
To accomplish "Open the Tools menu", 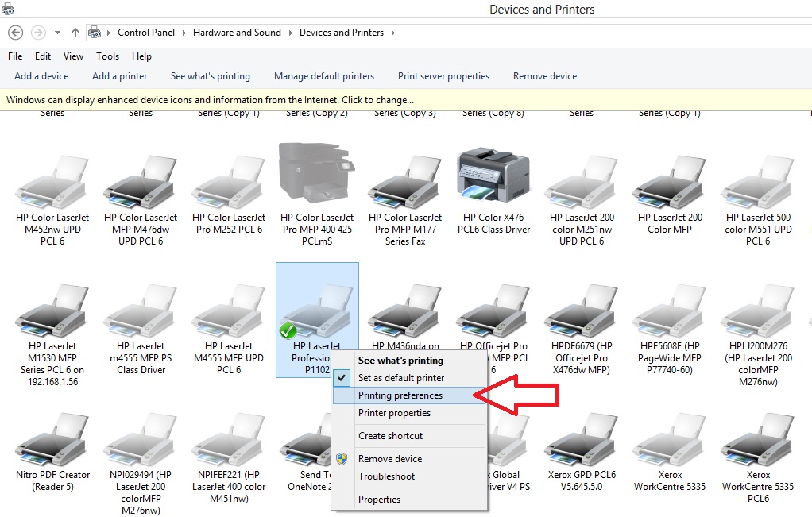I will (x=107, y=56).
